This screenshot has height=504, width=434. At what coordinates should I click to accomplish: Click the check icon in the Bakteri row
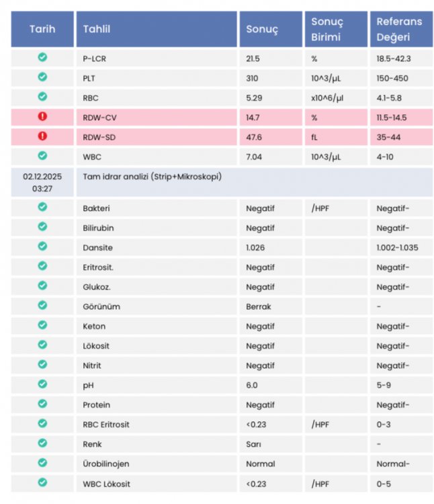point(42,207)
